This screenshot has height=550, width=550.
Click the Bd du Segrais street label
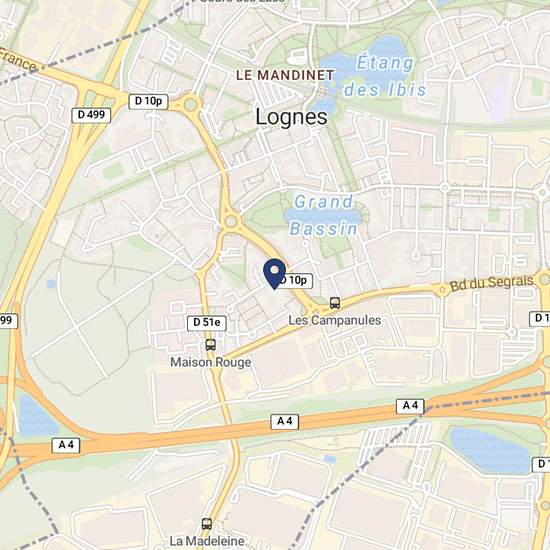(491, 283)
